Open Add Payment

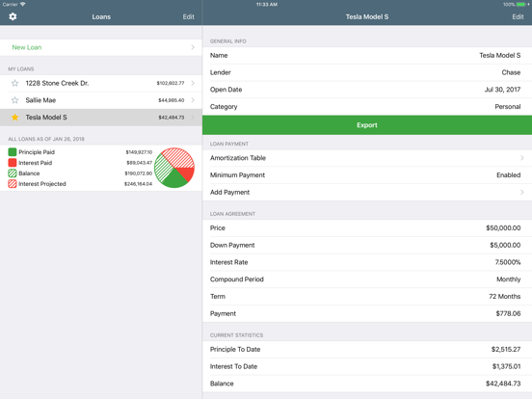(x=367, y=193)
